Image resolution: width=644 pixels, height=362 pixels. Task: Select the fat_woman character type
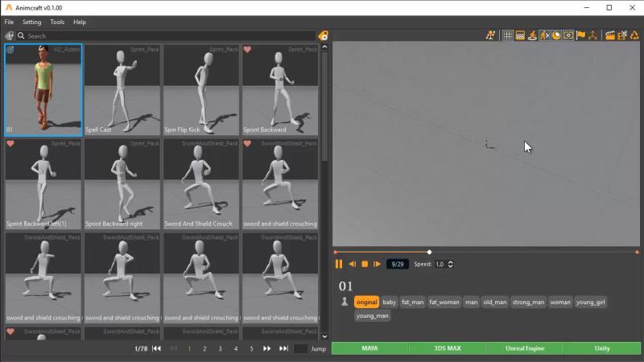pyautogui.click(x=444, y=302)
